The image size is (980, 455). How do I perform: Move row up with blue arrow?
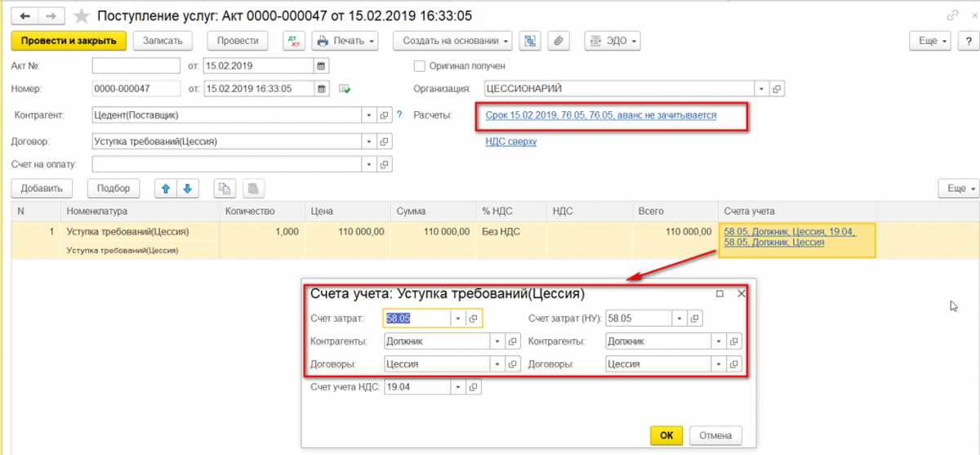(167, 189)
